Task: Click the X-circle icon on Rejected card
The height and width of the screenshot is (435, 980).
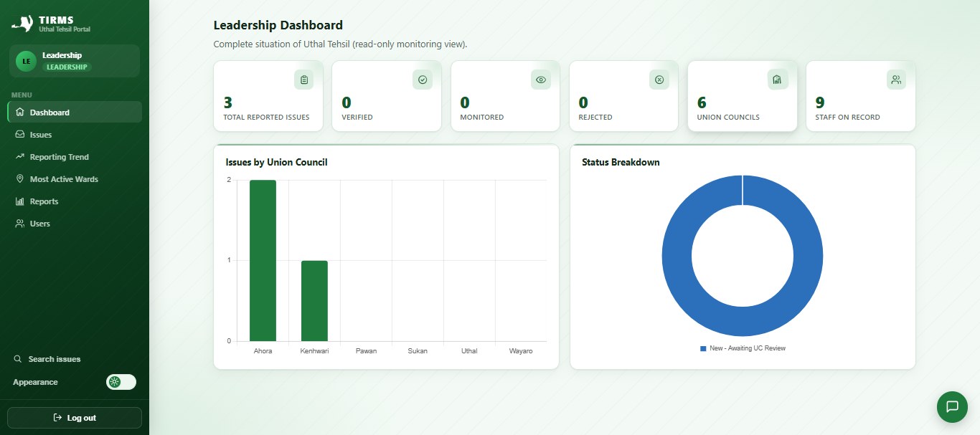Action: (659, 80)
